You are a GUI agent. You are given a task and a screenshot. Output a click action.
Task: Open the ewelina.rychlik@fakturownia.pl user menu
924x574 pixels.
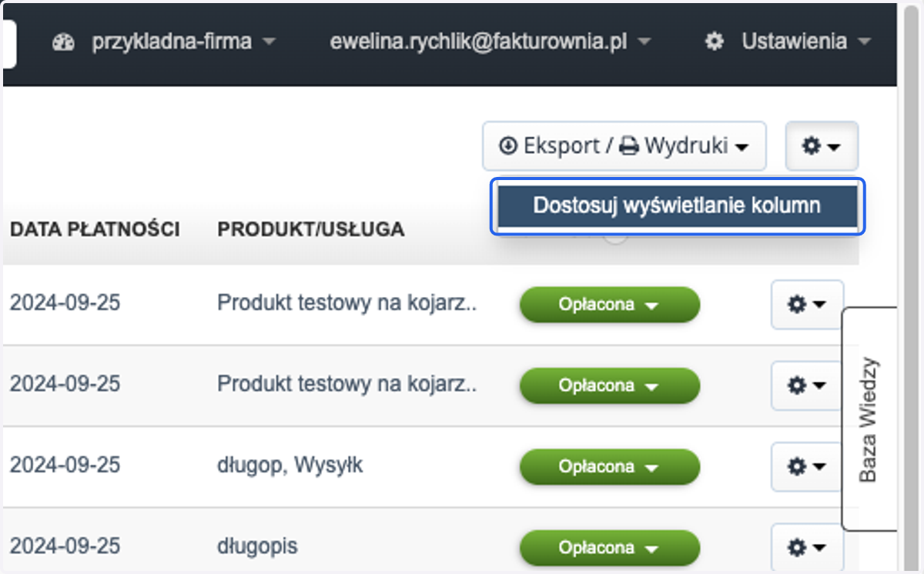click(x=490, y=42)
